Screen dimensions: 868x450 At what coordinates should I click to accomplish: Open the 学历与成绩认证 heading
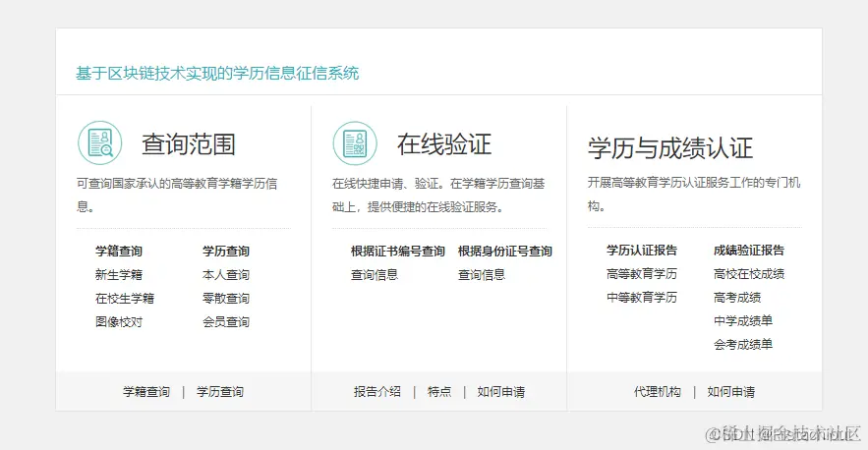tap(670, 148)
